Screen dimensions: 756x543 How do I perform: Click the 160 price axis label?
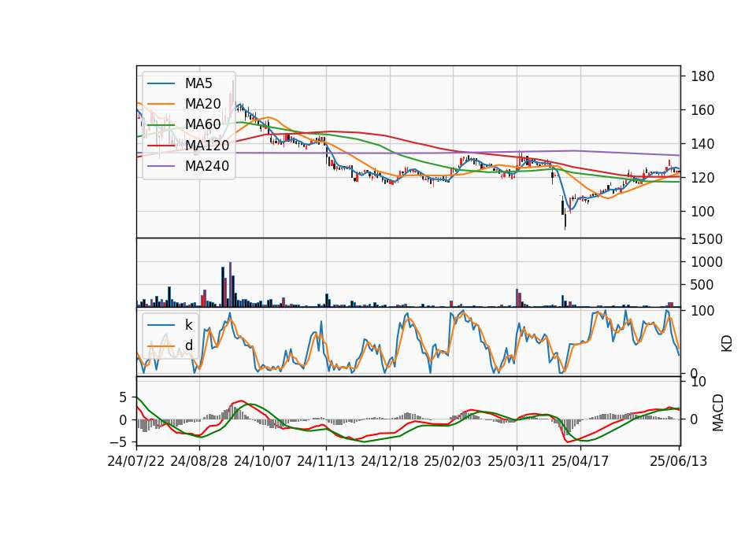[702, 110]
